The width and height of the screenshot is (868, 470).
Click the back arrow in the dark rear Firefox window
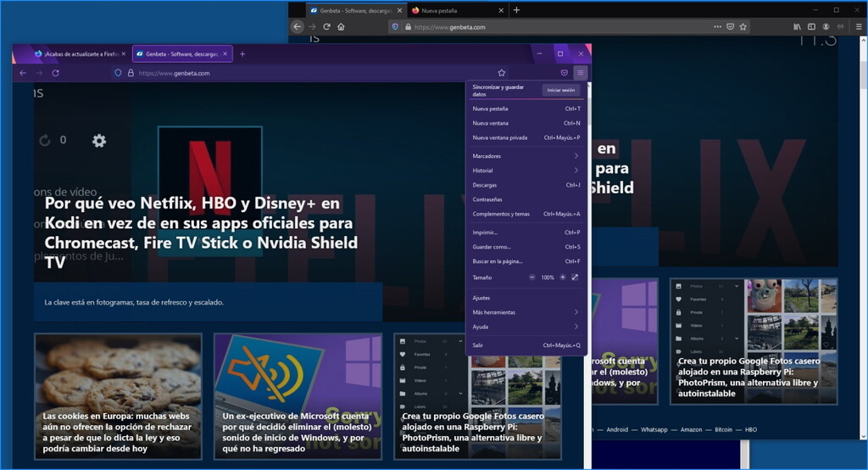(298, 26)
